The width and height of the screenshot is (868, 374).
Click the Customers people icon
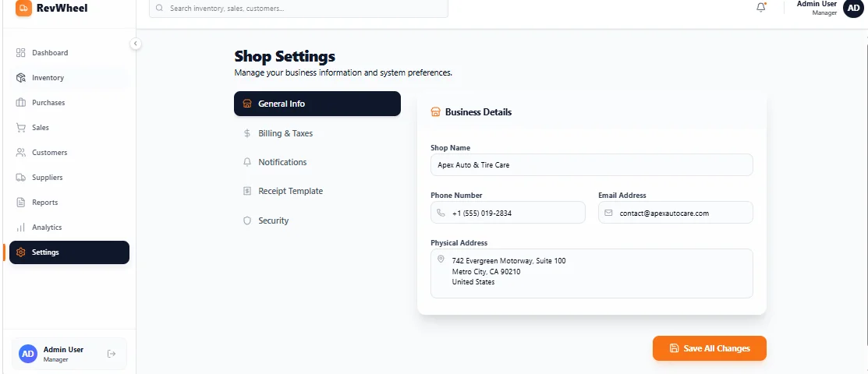[x=21, y=152]
